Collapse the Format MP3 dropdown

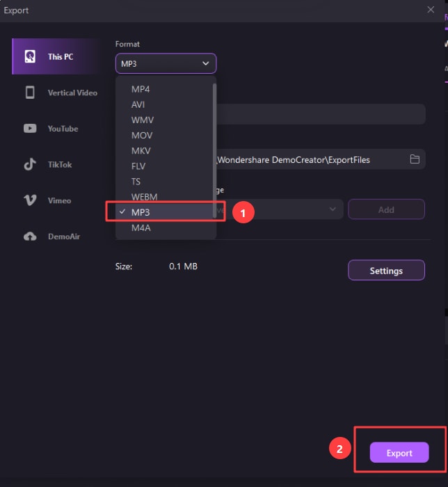[166, 63]
